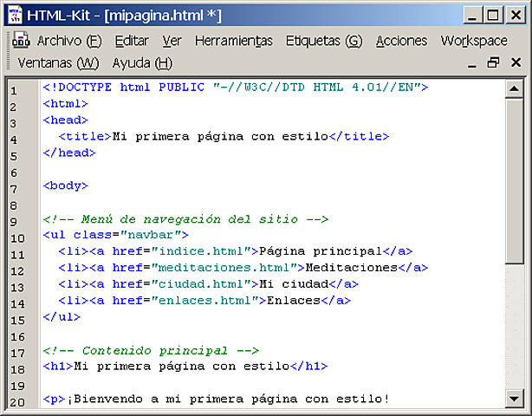Click the 'Mi ciudad' anchor text
The width and height of the screenshot is (532, 416).
pos(294,283)
